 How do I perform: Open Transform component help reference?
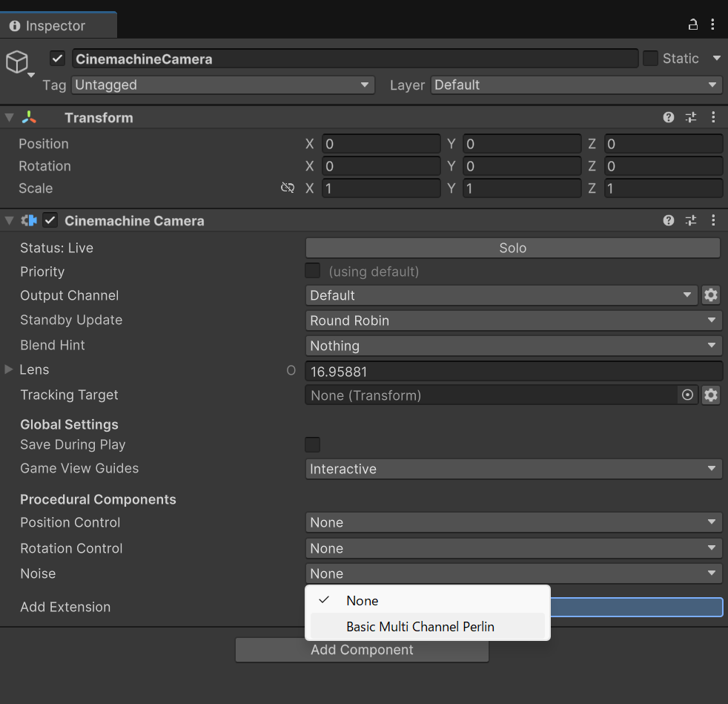click(x=669, y=117)
